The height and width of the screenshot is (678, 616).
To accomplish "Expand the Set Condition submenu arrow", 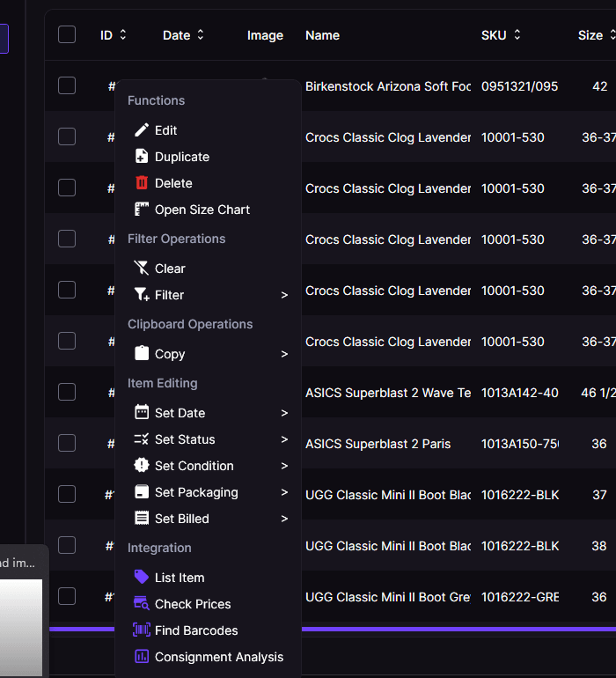I will pyautogui.click(x=284, y=466).
